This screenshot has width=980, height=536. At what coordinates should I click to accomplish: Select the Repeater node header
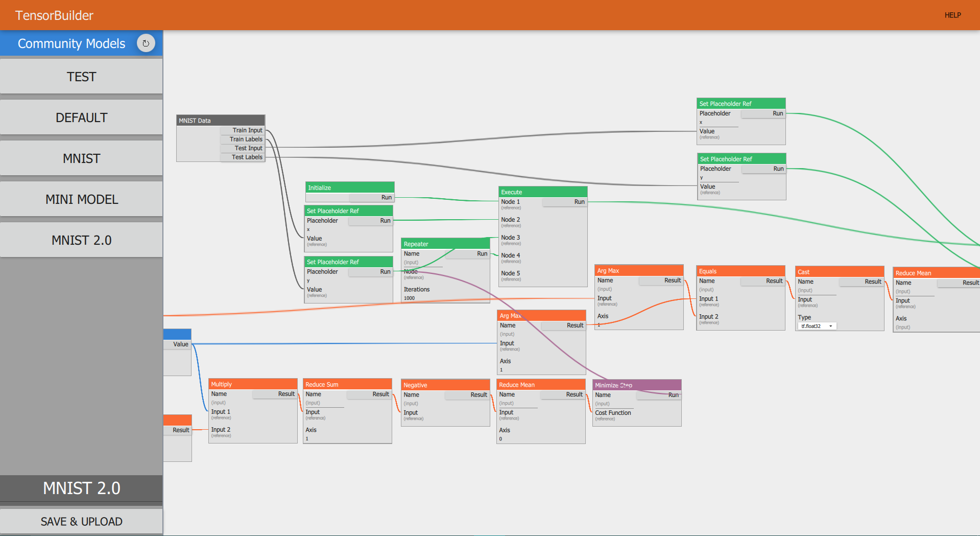point(445,244)
